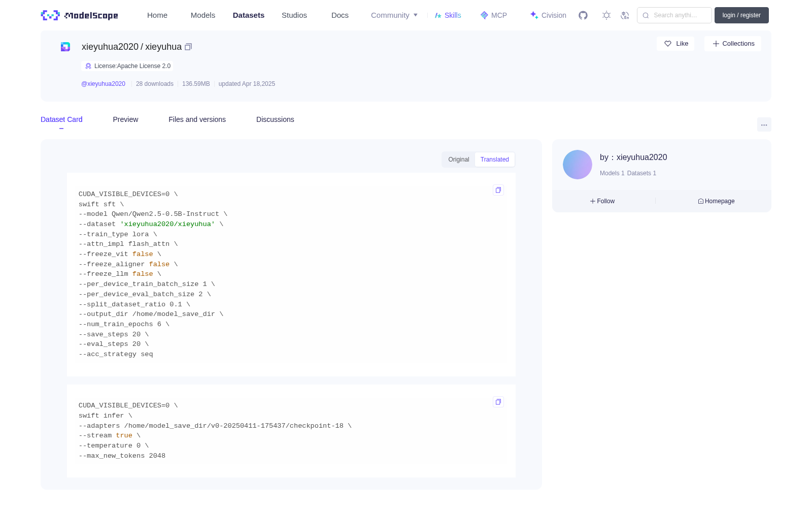812x508 pixels.
Task: Click the "136.59MB" size text
Action: tap(196, 84)
